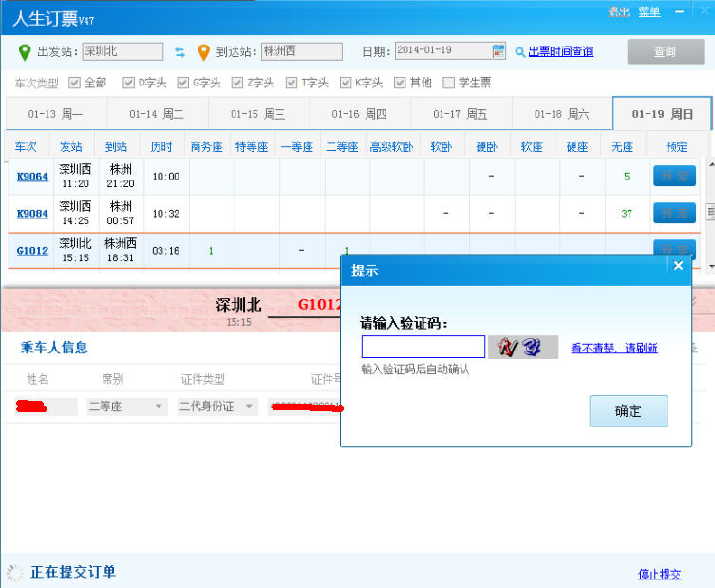Click the train list scrollbar down arrow
The image size is (715, 588).
coord(711,265)
